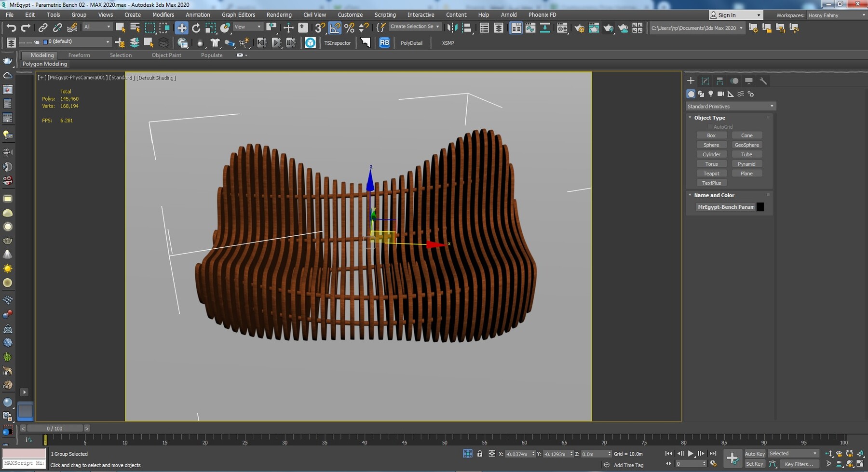Open the Modifiers menu

(x=163, y=15)
